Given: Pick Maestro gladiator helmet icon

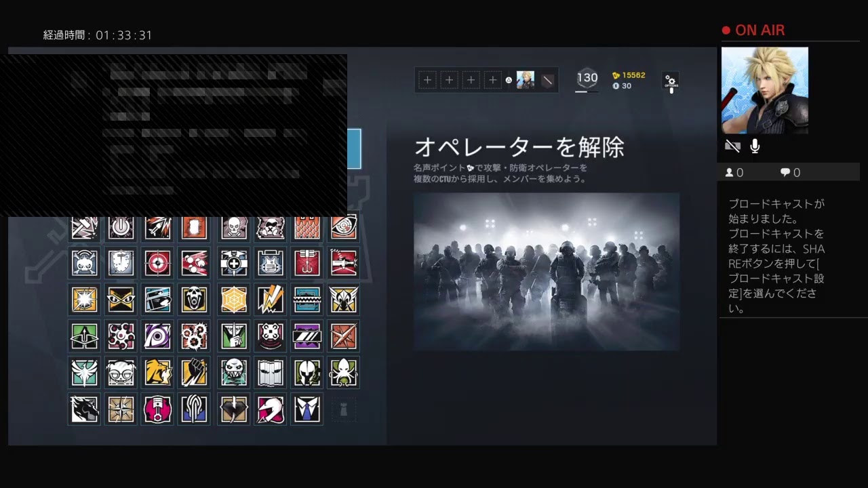Looking at the screenshot, I should pyautogui.click(x=307, y=373).
